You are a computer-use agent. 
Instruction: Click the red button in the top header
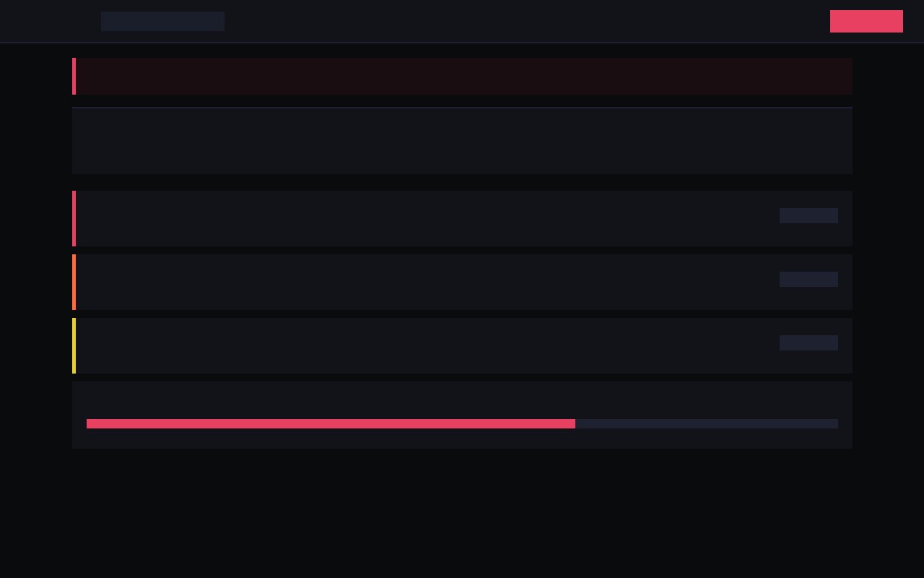pyautogui.click(x=866, y=21)
